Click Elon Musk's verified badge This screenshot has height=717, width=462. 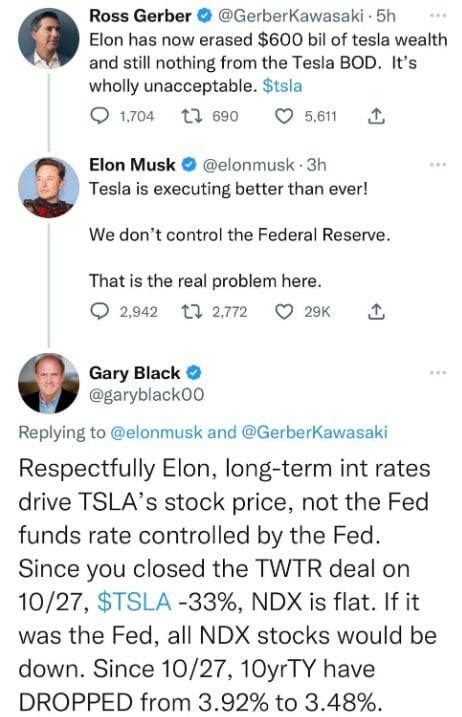tap(190, 165)
